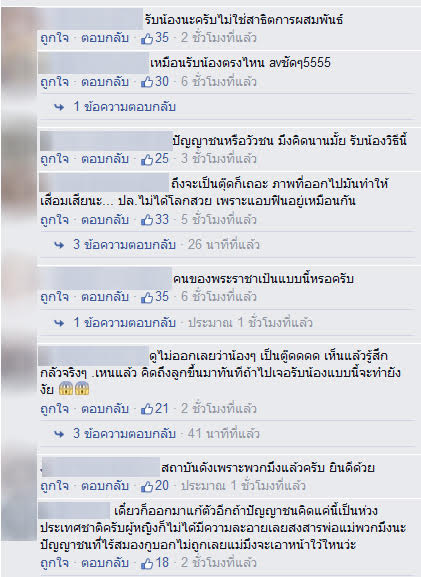Expand '1 ข้อความตอบกลับ' under the av comment

124,107
